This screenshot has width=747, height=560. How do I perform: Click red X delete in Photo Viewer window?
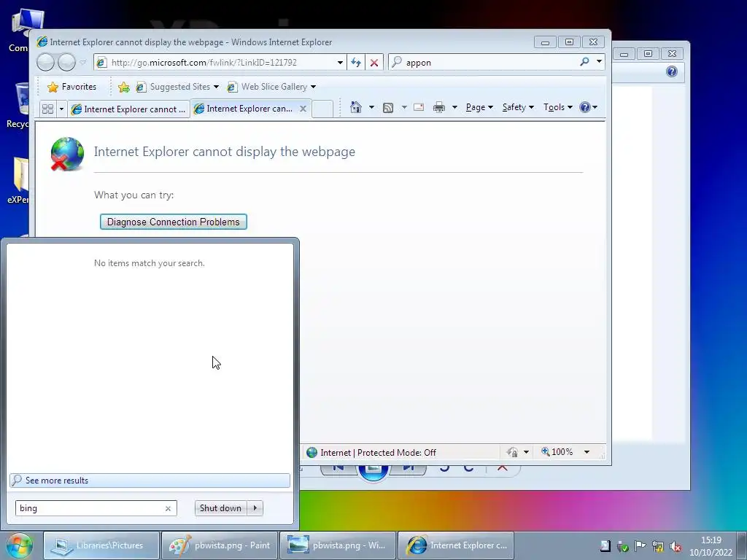coord(502,469)
